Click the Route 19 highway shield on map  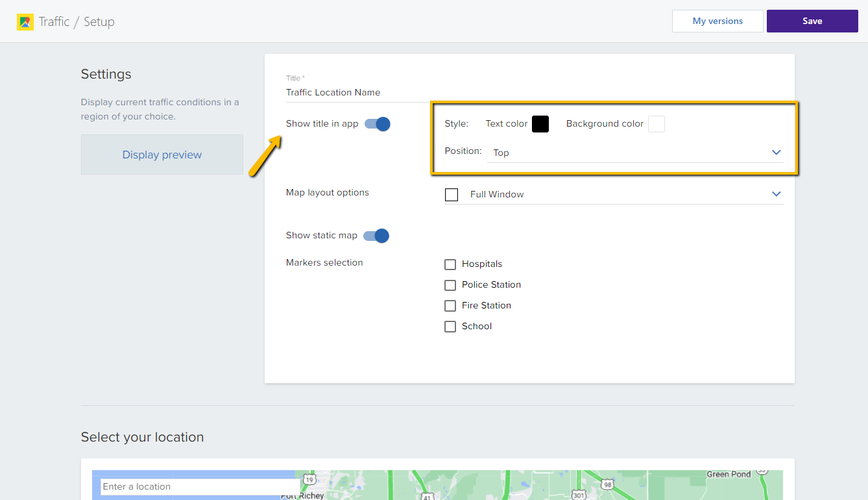pos(310,481)
